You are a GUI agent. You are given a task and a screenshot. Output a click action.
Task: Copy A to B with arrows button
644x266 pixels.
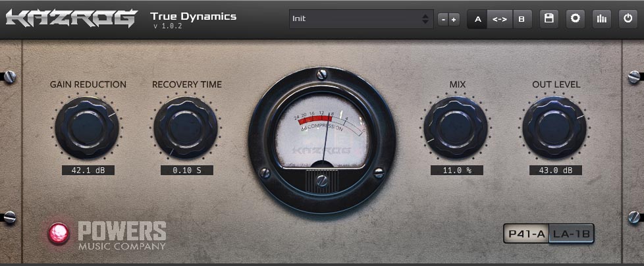click(x=499, y=19)
